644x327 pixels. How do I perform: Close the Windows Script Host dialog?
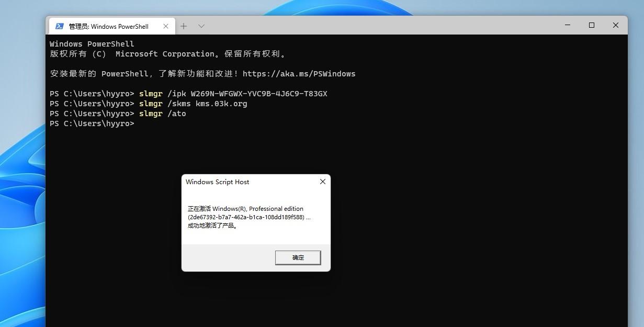coord(323,182)
